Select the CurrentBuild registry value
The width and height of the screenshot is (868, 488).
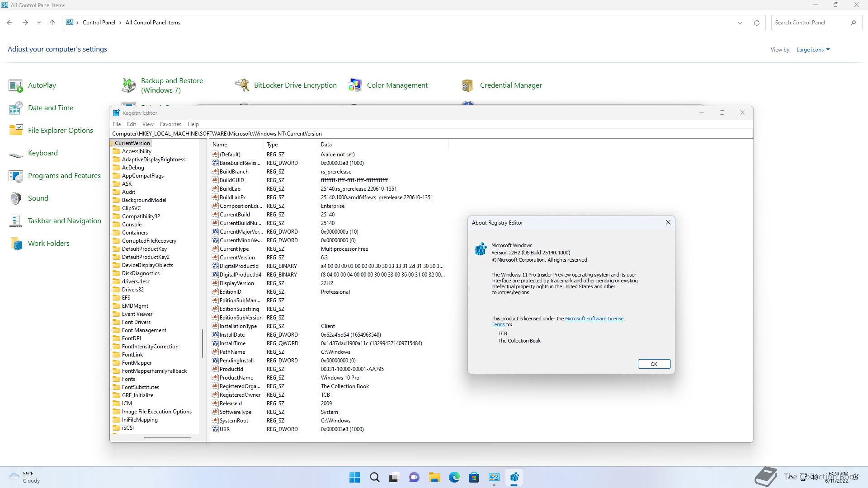click(x=235, y=215)
